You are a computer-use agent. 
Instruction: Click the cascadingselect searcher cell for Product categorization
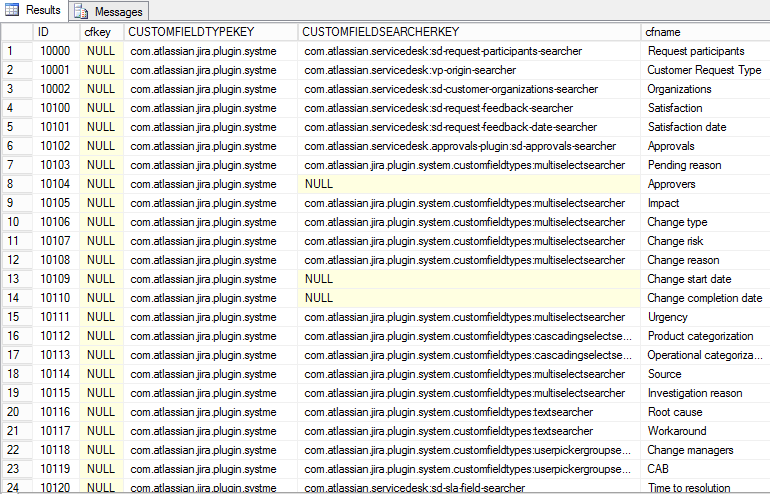tap(469, 336)
